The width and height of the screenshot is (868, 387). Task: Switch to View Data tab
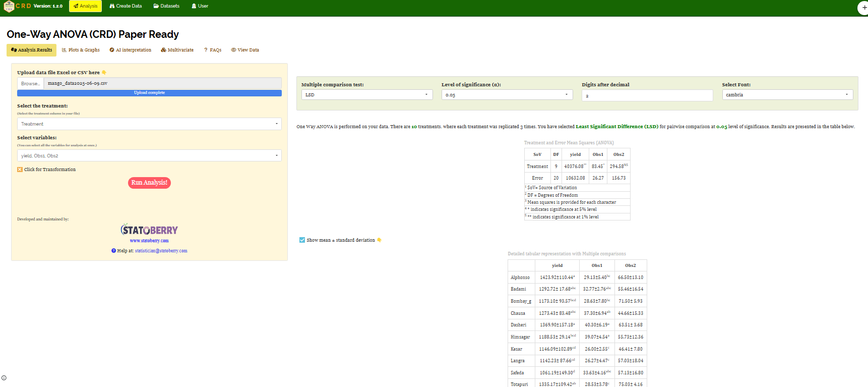[245, 50]
